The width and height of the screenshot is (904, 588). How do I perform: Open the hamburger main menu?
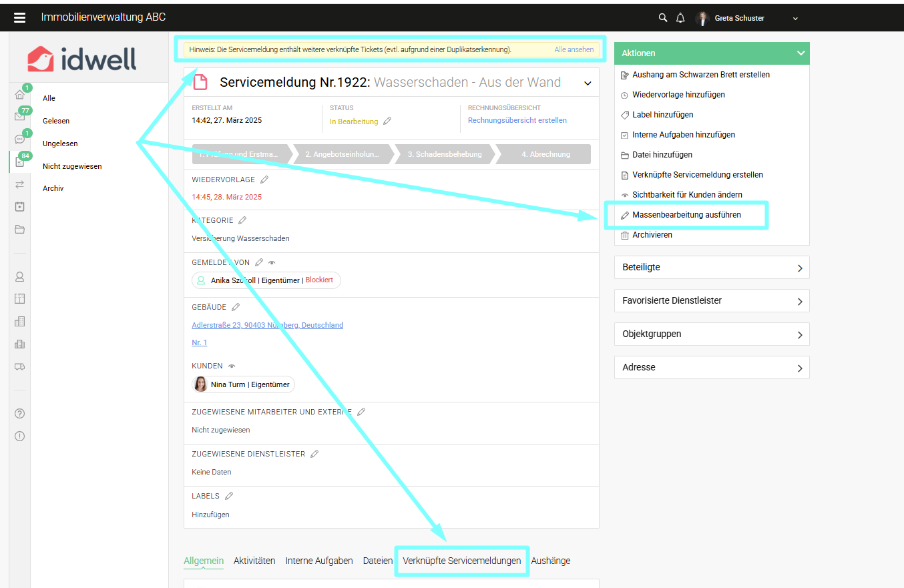point(19,18)
